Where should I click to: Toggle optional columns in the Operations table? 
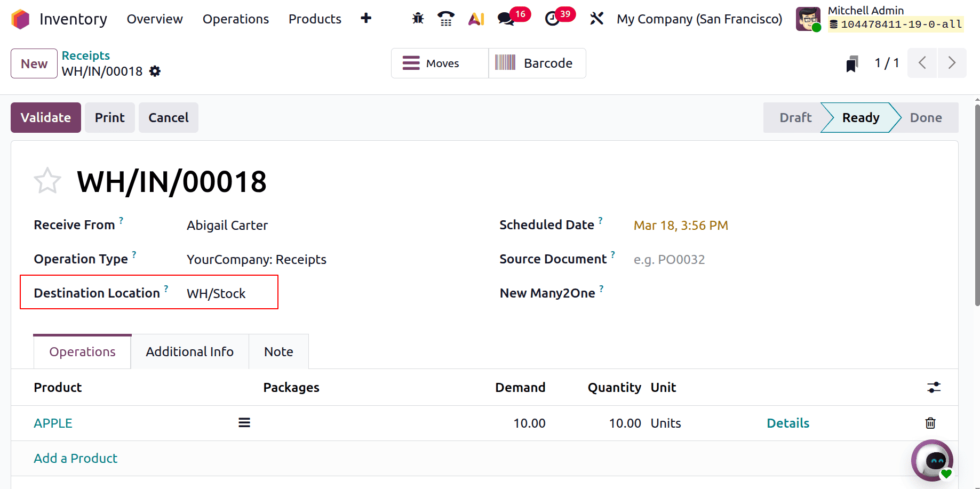tap(934, 388)
